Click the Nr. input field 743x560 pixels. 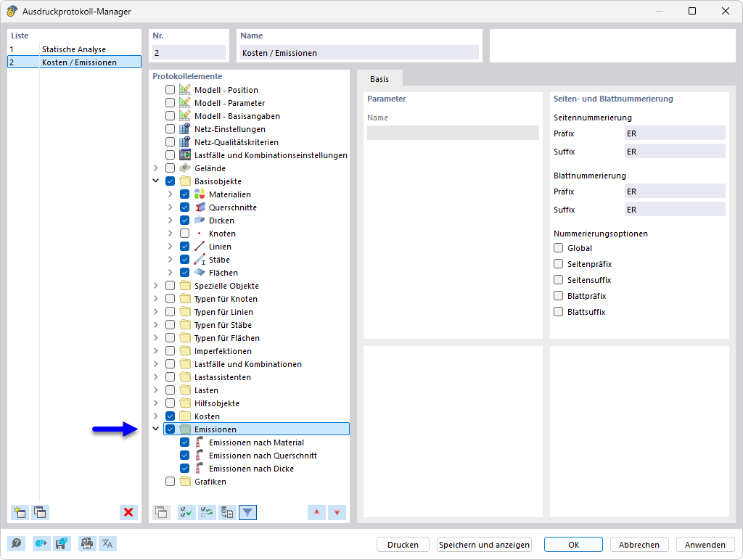[189, 52]
